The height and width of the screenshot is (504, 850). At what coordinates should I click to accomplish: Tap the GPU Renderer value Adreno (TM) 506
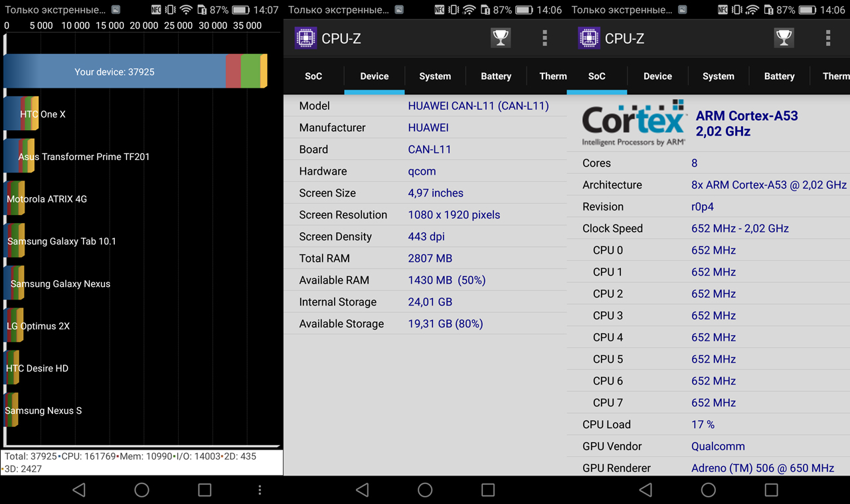coord(762,468)
